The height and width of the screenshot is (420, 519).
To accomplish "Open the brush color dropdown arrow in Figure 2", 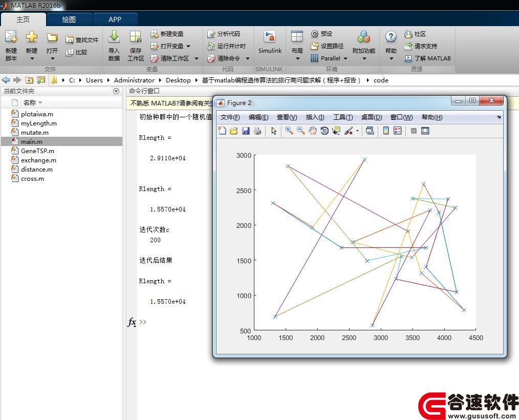I will coord(357,131).
